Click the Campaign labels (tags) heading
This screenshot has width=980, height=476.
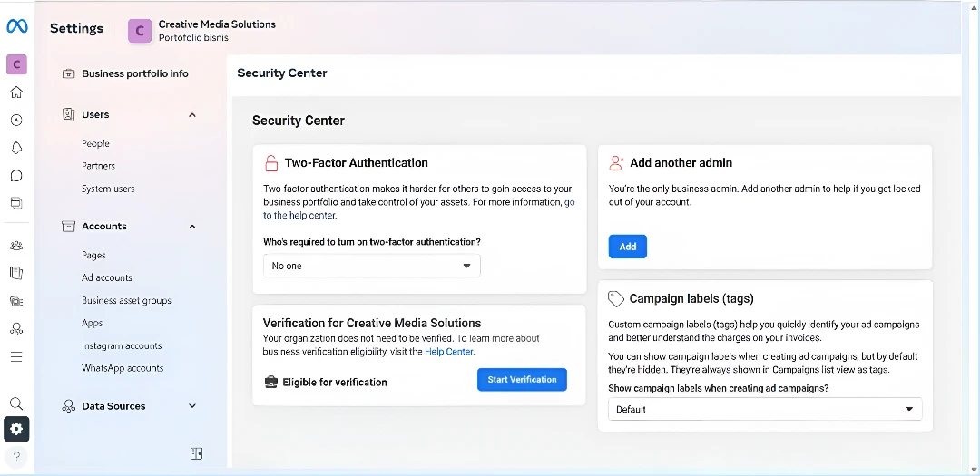[691, 299]
